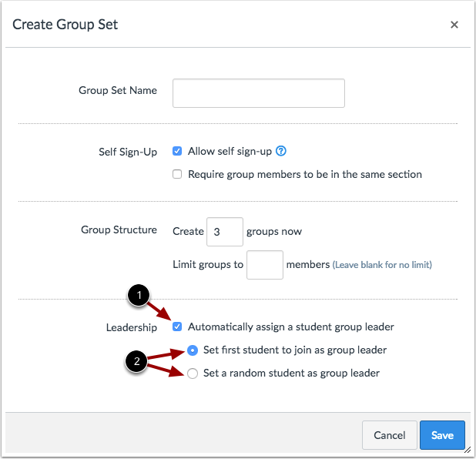Click the Group Structure section label
Viewport: 476px width, 459px height.
[119, 229]
